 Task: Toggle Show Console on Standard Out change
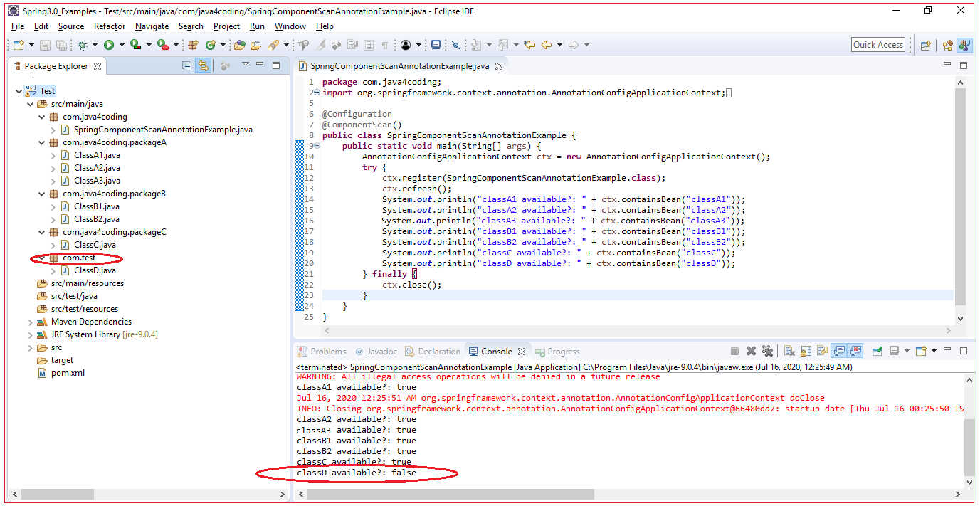coord(839,351)
